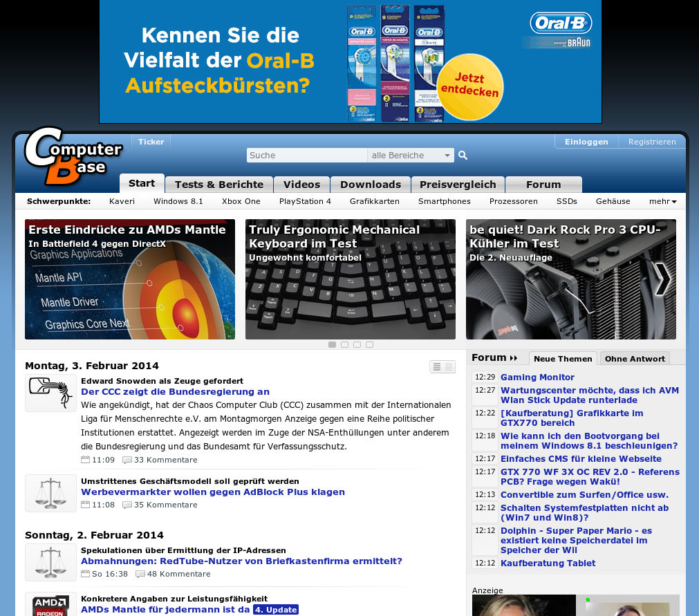Open the SSDs topic link
Viewport: 699px width, 616px height.
567,201
